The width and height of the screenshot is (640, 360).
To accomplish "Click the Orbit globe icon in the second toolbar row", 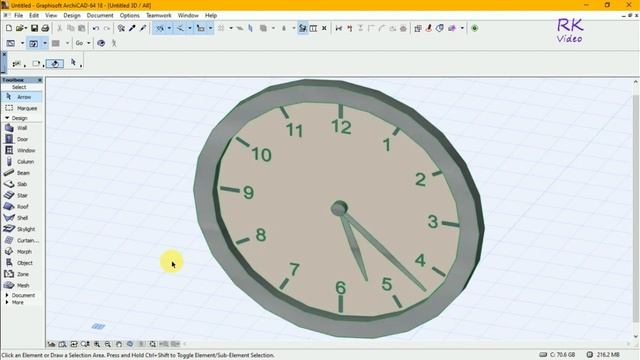I will (101, 43).
